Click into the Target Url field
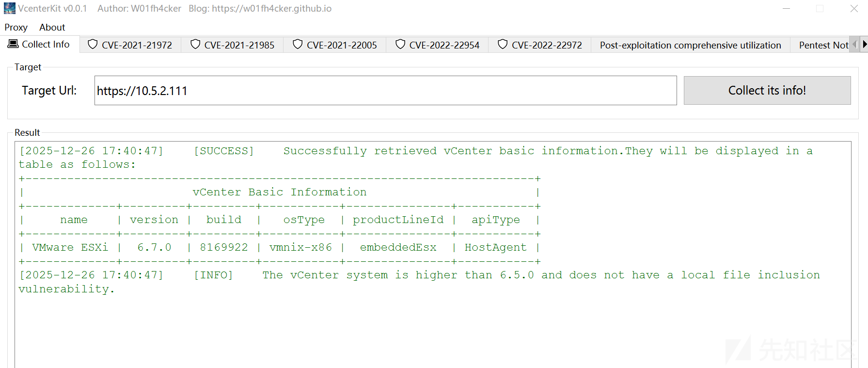Screen dimensions: 868x368 coord(385,90)
